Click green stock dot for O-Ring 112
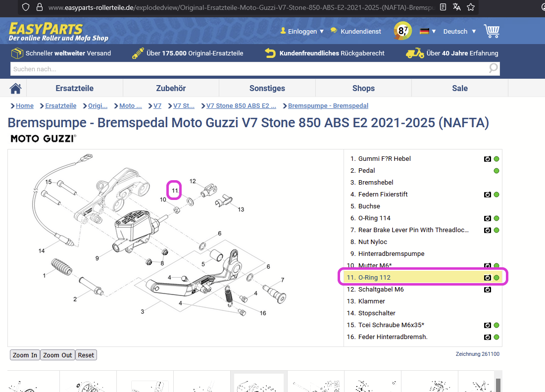 click(x=496, y=278)
